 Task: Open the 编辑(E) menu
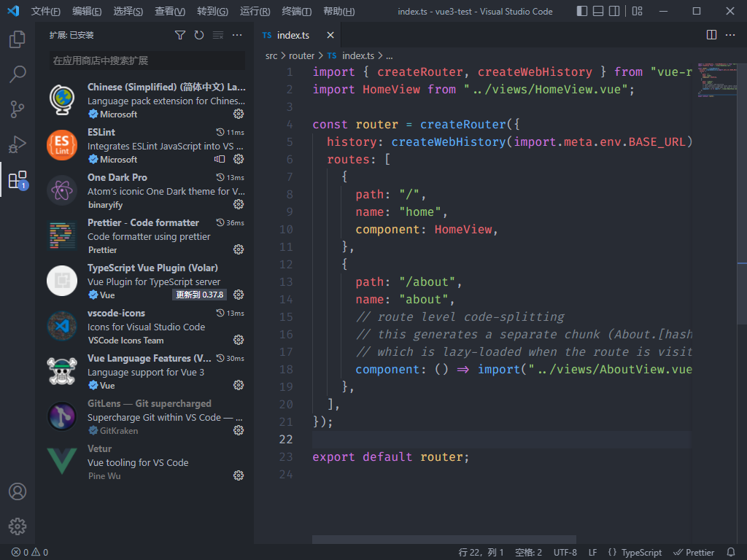[87, 12]
